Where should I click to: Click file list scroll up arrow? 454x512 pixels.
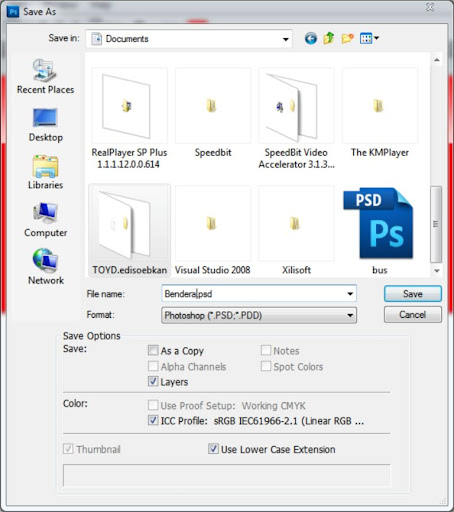pos(436,60)
